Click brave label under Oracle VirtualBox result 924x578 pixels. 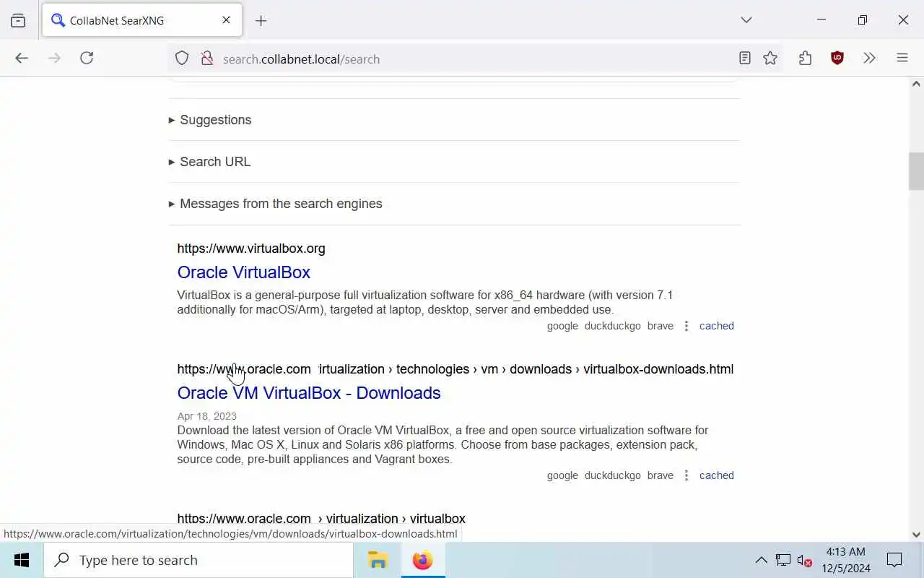coord(661,326)
